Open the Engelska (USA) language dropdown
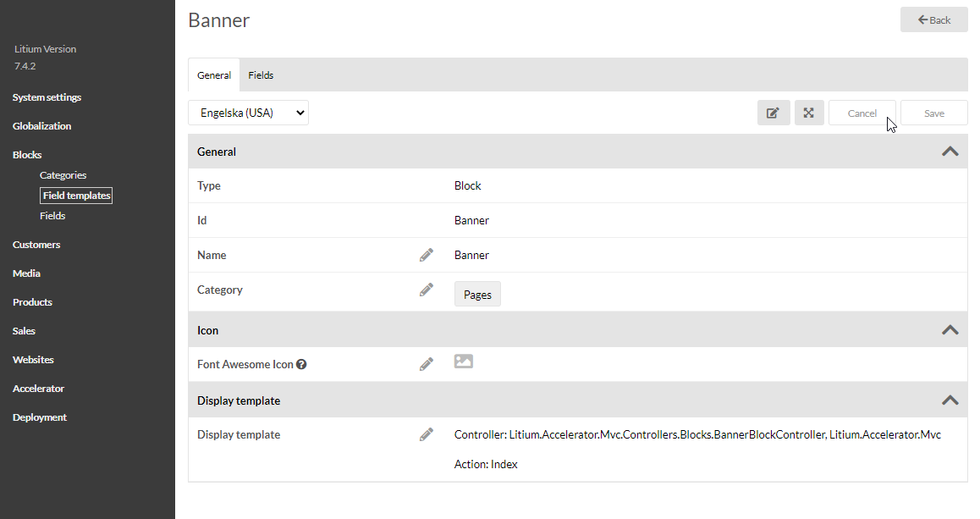This screenshot has width=980, height=519. point(248,113)
